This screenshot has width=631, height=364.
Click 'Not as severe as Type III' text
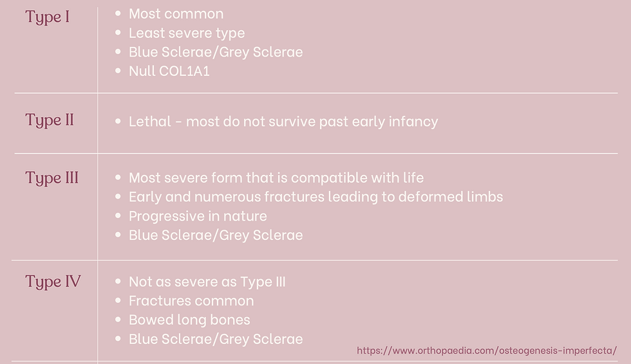207,282
